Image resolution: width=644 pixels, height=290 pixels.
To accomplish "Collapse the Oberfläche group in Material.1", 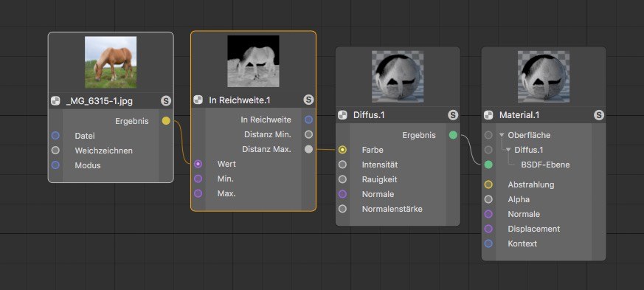I will (x=502, y=135).
